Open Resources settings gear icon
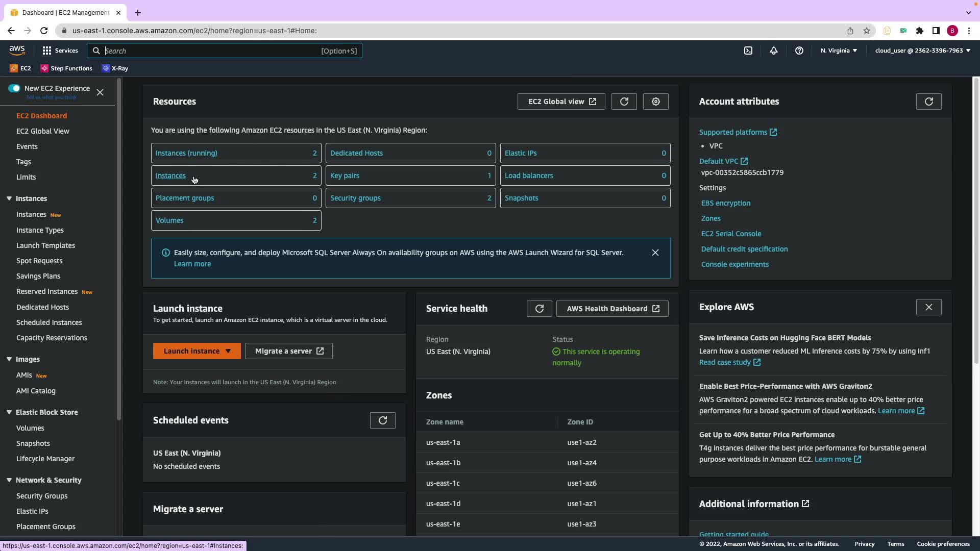The height and width of the screenshot is (551, 980). tap(656, 102)
